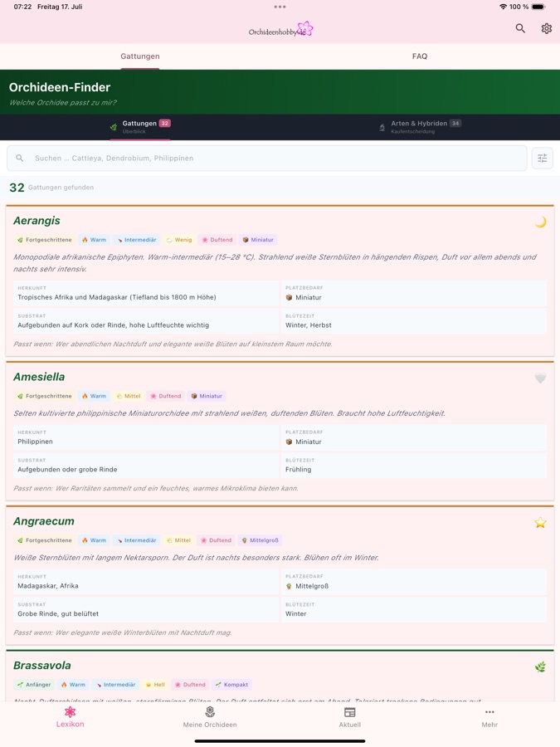560x747 pixels.
Task: Tap the star icon on Angraecum card
Action: [540, 523]
